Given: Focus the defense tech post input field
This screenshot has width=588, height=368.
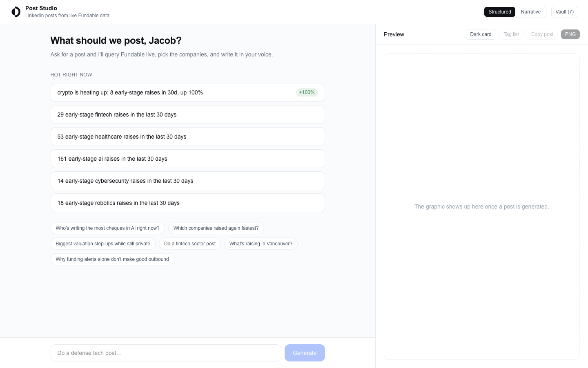Looking at the screenshot, I should point(166,353).
